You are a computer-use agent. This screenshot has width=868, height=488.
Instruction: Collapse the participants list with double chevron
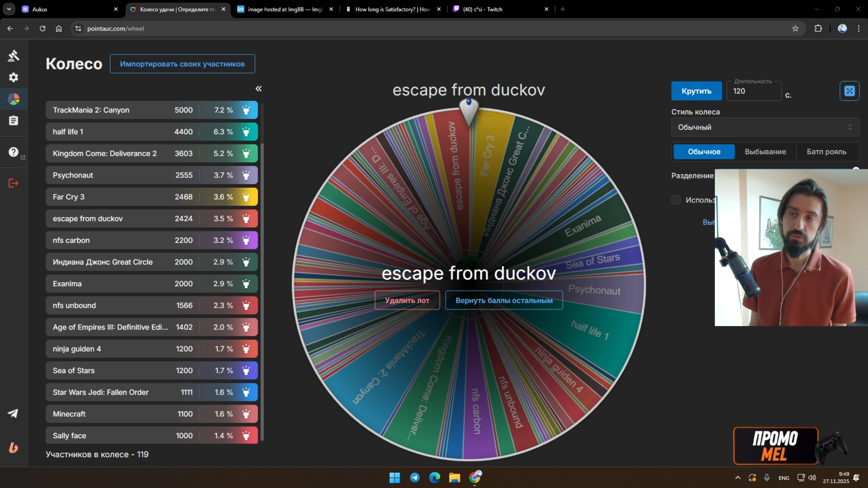(x=258, y=89)
